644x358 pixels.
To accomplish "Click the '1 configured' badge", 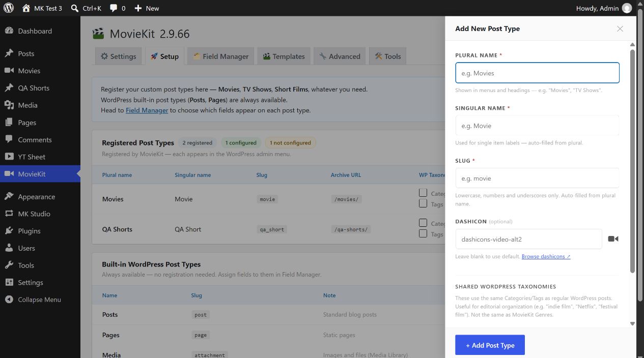I will [x=241, y=143].
